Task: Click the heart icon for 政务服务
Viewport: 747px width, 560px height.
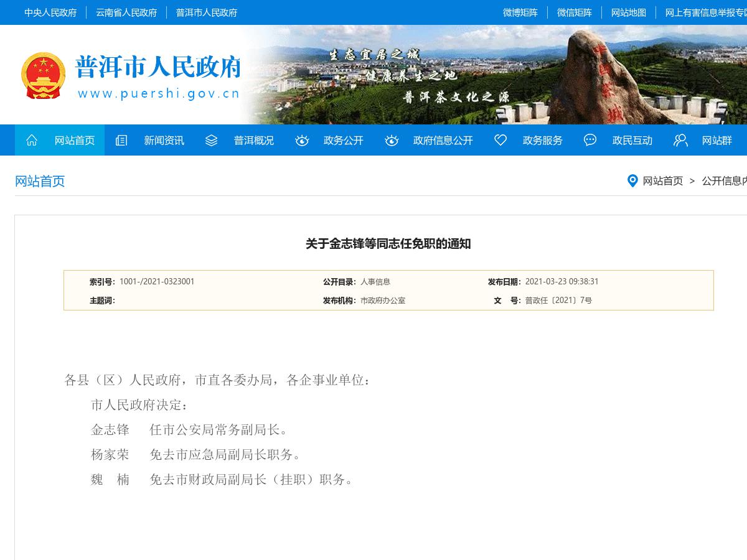Action: tap(500, 141)
